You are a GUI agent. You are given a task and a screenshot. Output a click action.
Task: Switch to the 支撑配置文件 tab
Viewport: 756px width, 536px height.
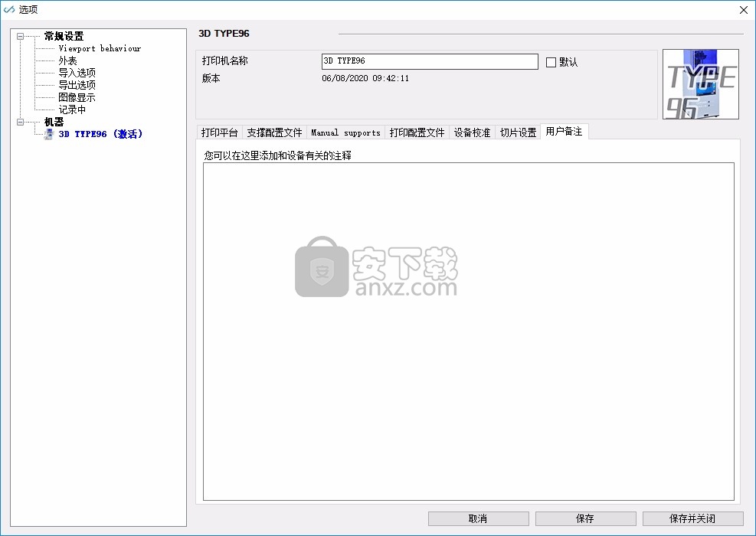(274, 132)
